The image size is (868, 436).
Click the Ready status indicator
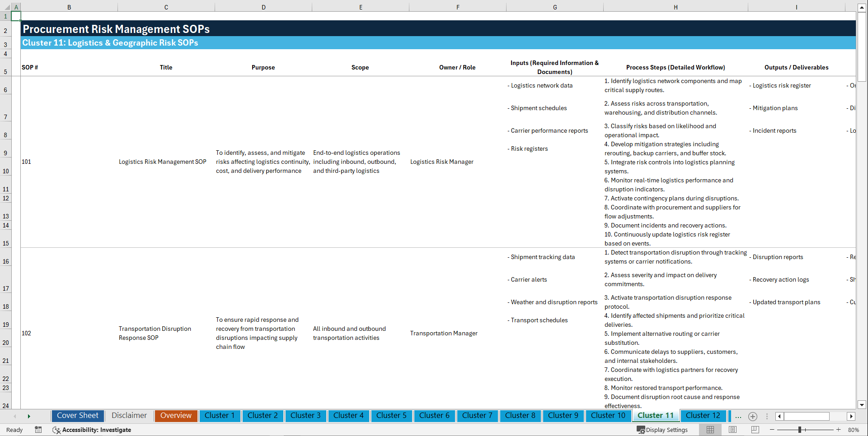(14, 430)
